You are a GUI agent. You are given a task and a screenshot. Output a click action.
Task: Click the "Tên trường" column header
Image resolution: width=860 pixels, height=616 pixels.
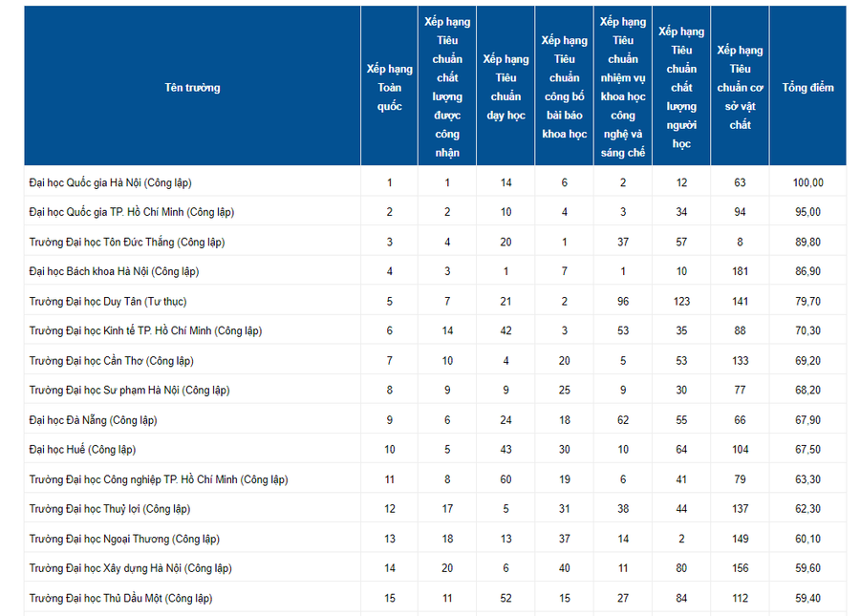point(192,88)
